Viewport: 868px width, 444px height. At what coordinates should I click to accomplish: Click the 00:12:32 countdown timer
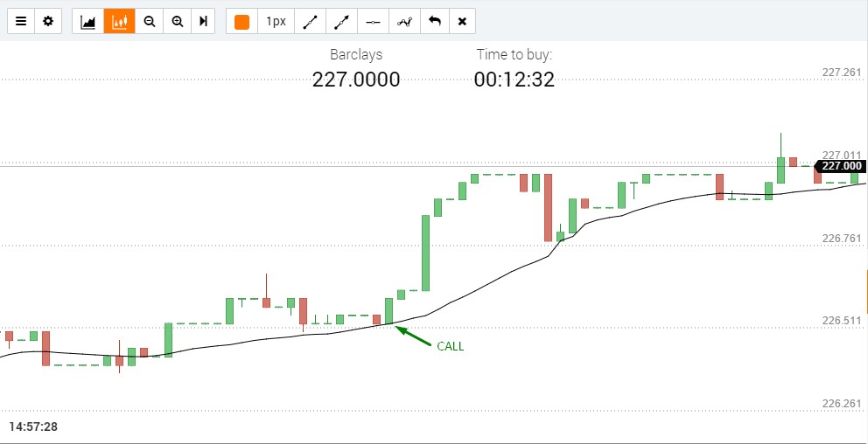point(514,79)
